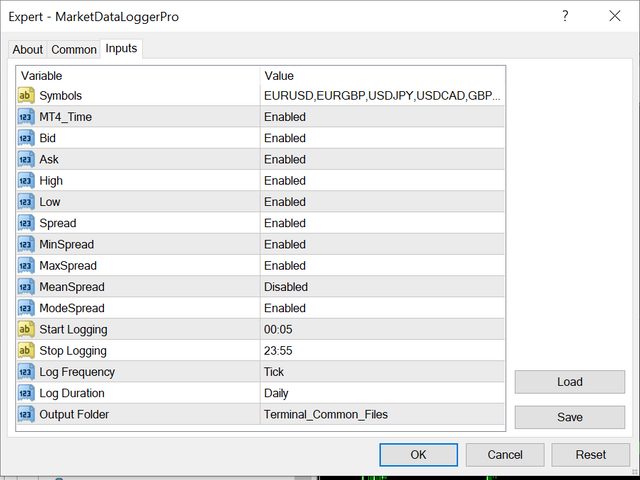The image size is (640, 480).
Task: Edit the Symbols value EURUSD,EURGBP list
Action: pyautogui.click(x=382, y=96)
